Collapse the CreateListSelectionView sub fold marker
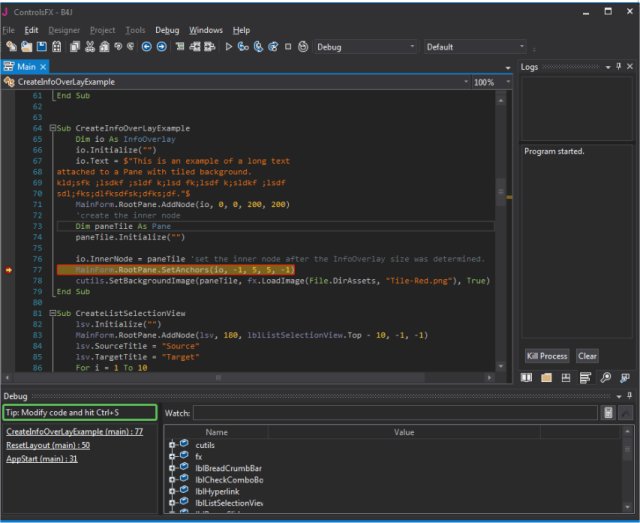The width and height of the screenshot is (640, 523). pos(52,313)
